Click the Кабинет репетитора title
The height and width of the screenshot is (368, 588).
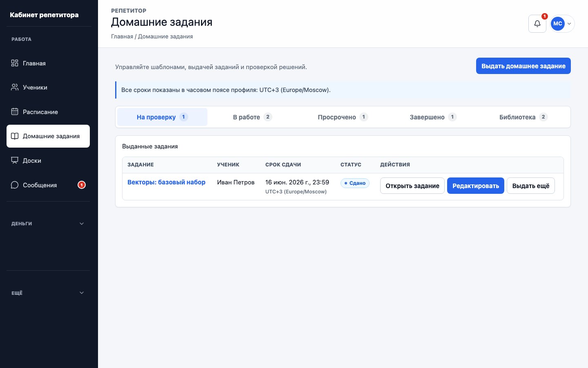[44, 15]
